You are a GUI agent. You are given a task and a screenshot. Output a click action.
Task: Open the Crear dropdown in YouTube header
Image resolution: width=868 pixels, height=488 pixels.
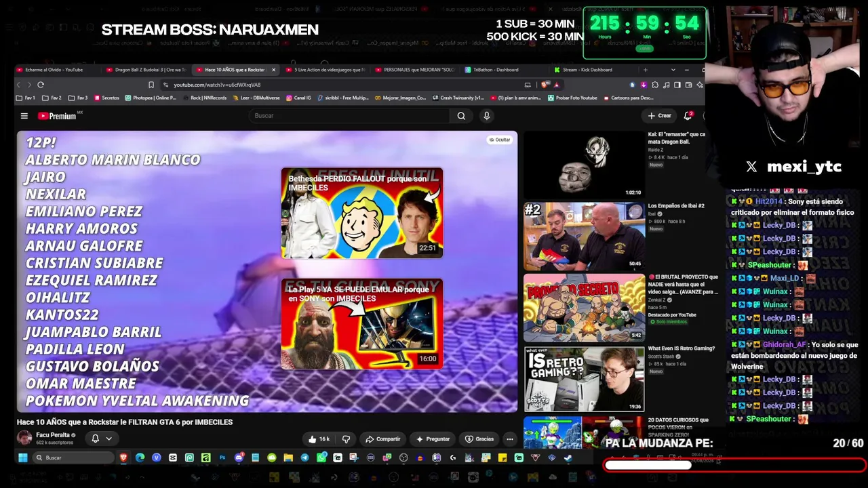(x=659, y=116)
